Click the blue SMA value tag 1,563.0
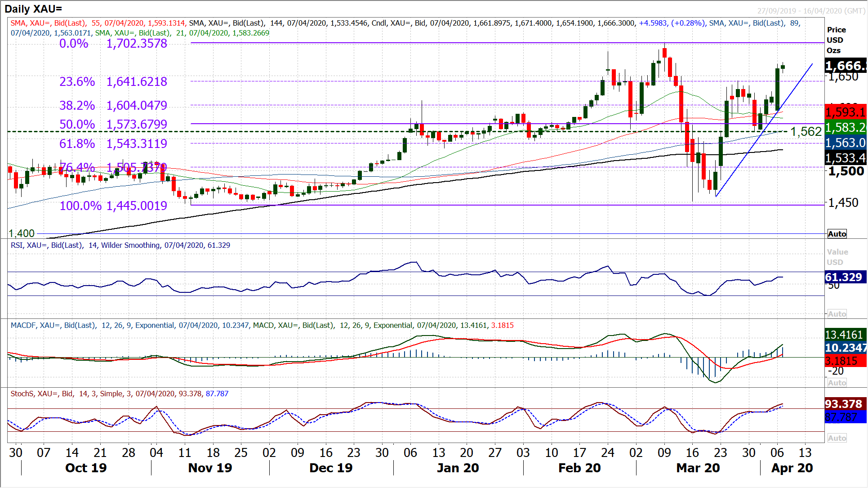The image size is (868, 488). pyautogui.click(x=846, y=143)
